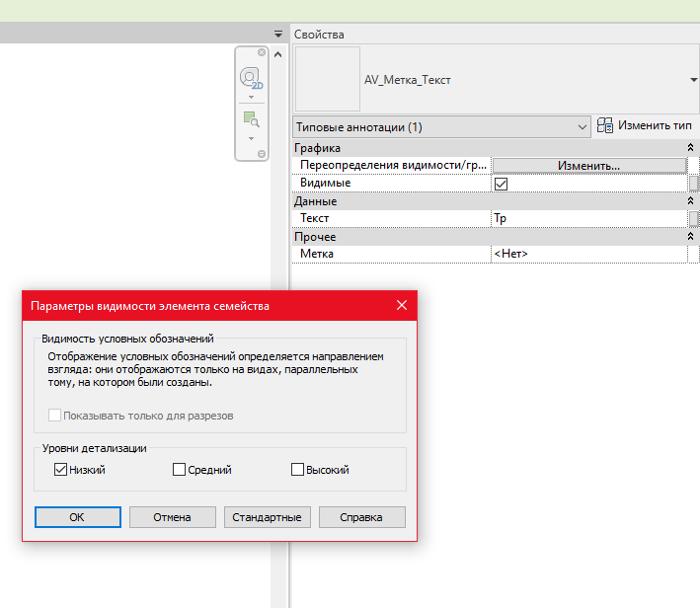The width and height of the screenshot is (700, 608).
Task: Open the steering wheel dropdown arrow
Action: [x=252, y=97]
